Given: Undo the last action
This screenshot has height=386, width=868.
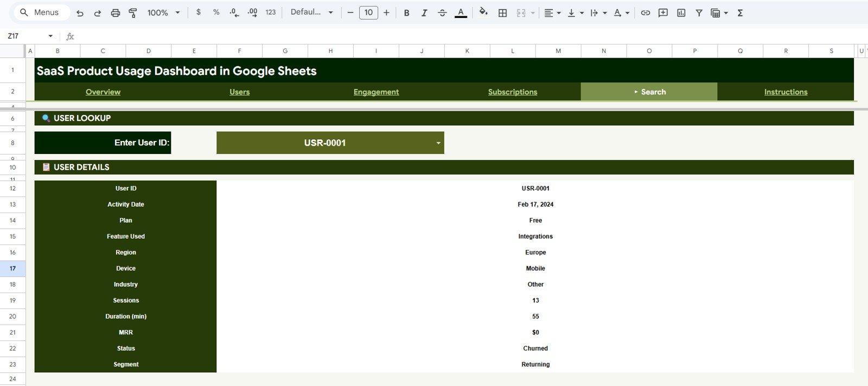Looking at the screenshot, I should [80, 13].
